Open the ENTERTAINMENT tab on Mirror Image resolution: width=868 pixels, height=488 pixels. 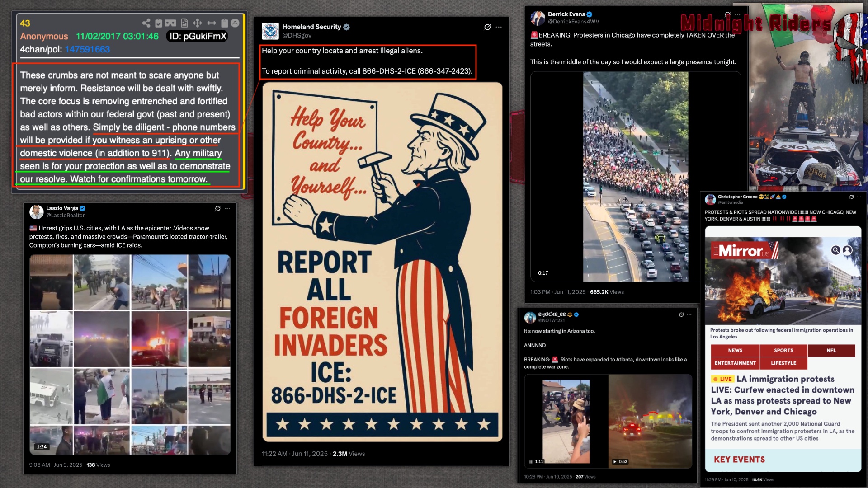click(735, 363)
